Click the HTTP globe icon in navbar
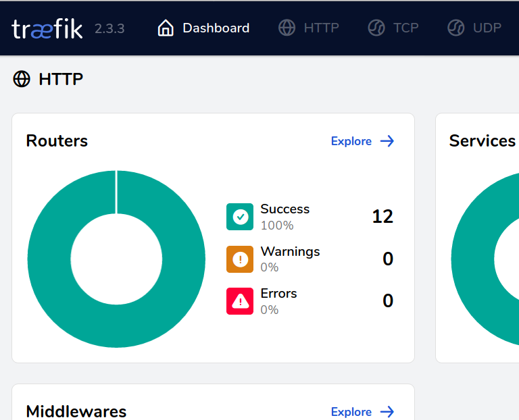The height and width of the screenshot is (420, 519). point(287,28)
